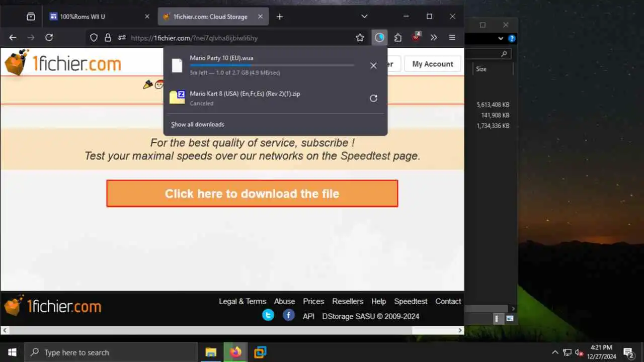Viewport: 644px width, 362px height.
Task: Go forward one page
Action: click(x=31, y=38)
